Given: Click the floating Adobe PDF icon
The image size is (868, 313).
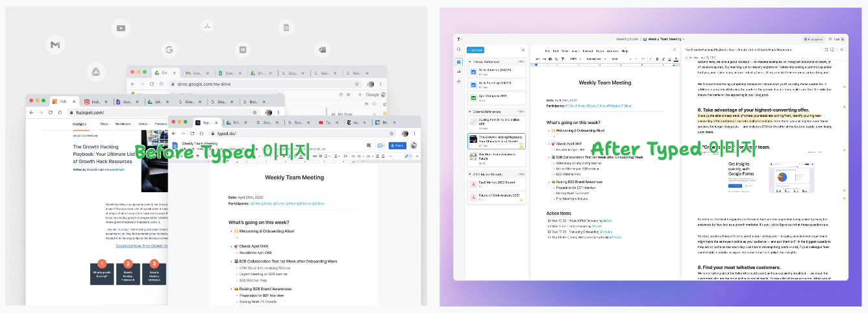Looking at the screenshot, I should [206, 26].
